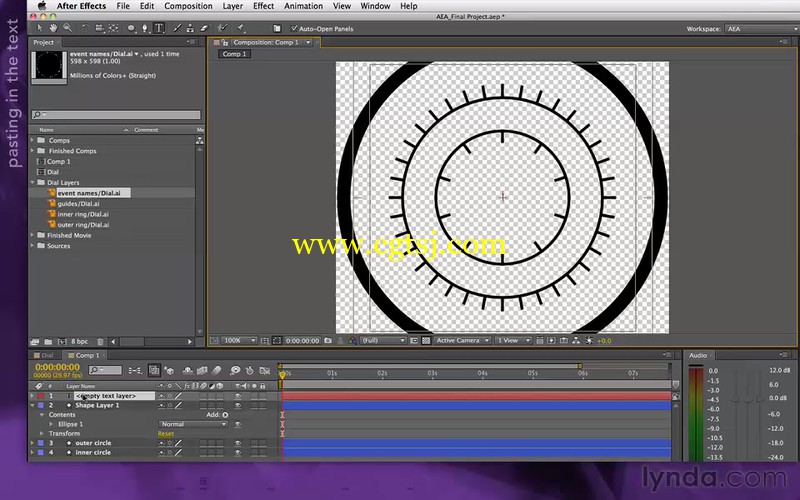Viewport: 800px width, 500px height.
Task: Open the Active Camera dropdown
Action: point(462,340)
